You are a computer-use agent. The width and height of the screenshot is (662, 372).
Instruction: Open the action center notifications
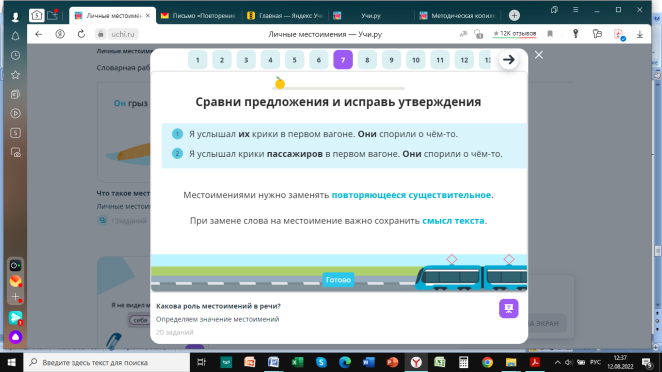click(646, 362)
